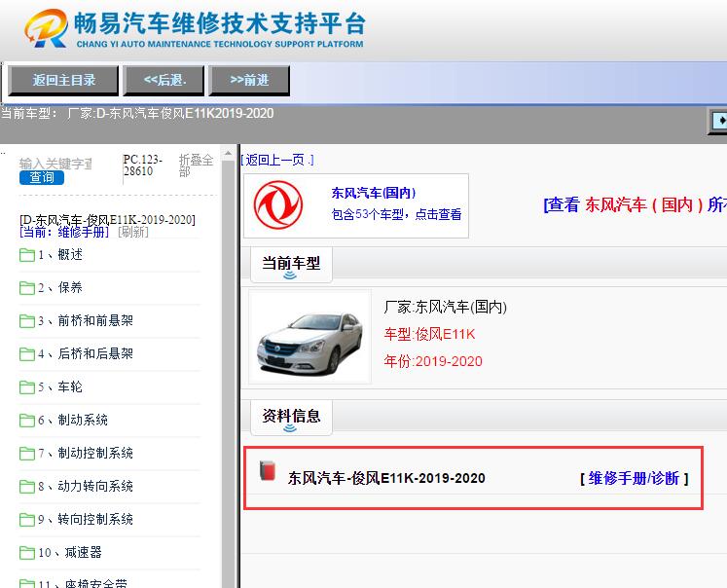Click the 查询 search button
Image resolution: width=727 pixels, height=588 pixels.
(x=42, y=177)
